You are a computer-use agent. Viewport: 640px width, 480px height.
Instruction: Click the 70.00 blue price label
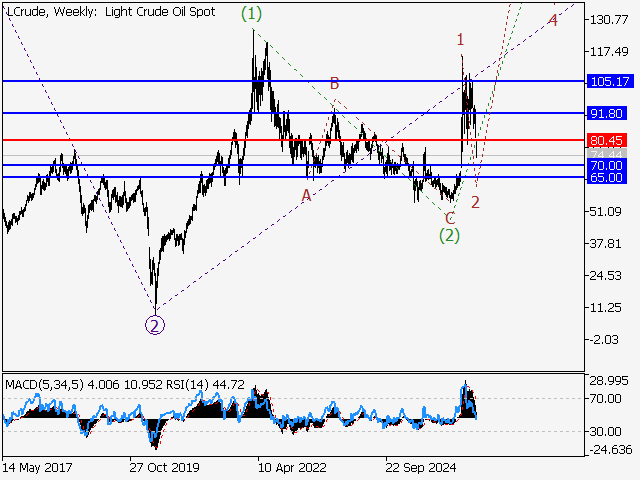(x=607, y=165)
